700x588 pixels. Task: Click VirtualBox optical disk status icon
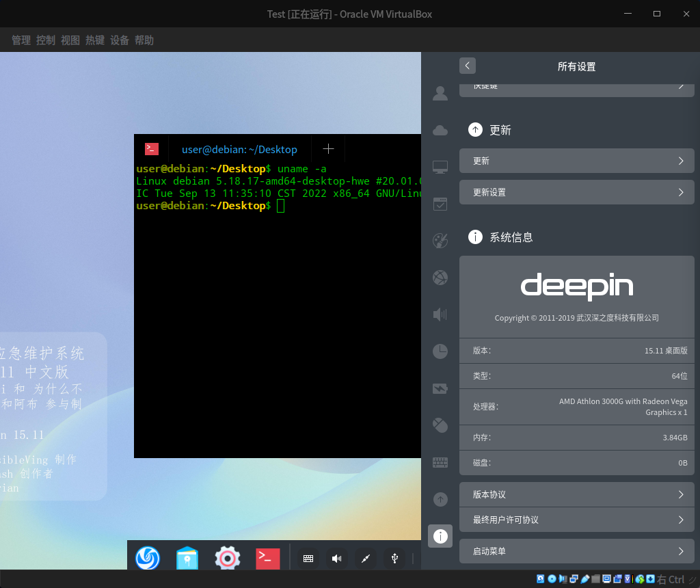pyautogui.click(x=552, y=579)
